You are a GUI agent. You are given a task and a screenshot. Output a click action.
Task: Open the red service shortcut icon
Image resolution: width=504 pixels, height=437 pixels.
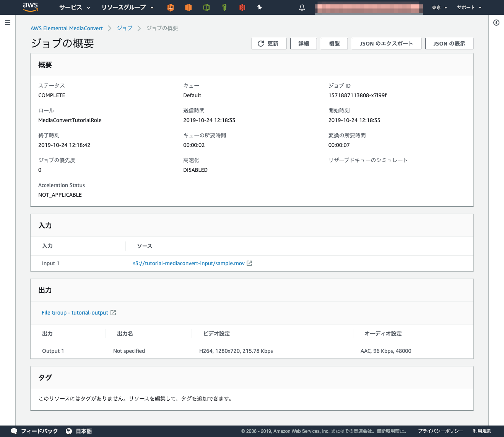point(242,7)
